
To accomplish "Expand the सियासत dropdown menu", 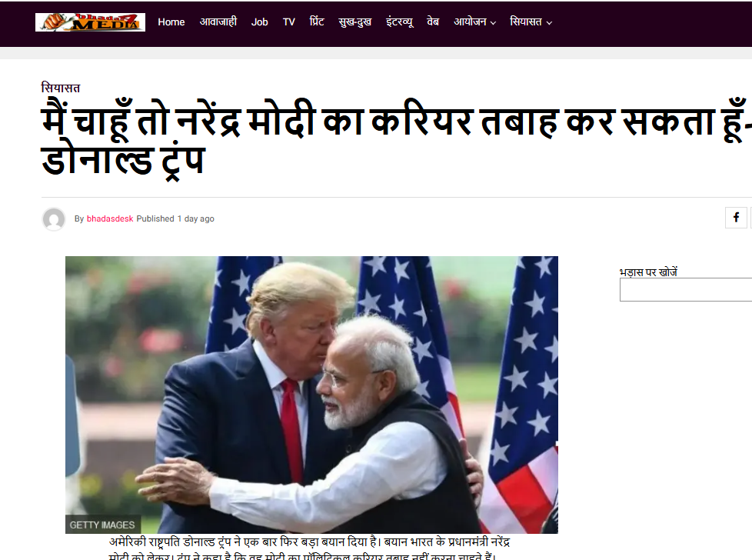I will click(531, 22).
